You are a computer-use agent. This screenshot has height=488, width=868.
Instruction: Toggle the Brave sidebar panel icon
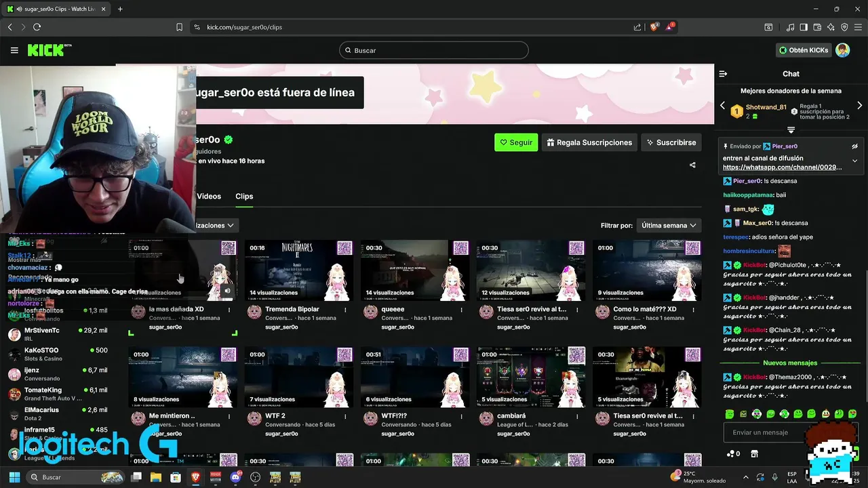click(x=804, y=27)
